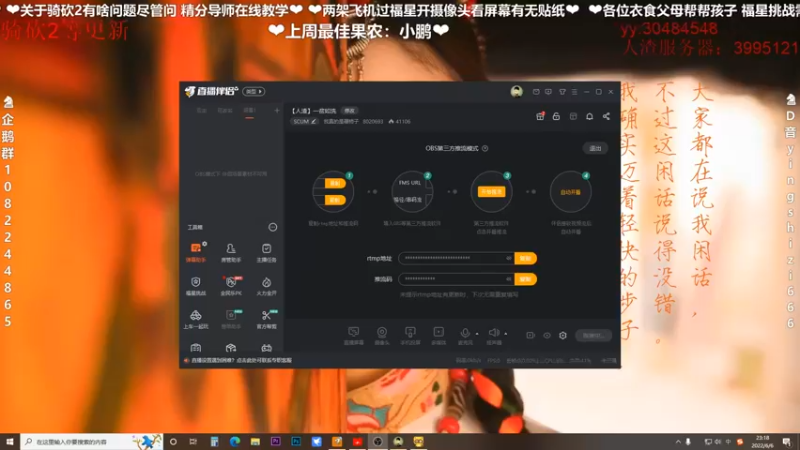Open Premiere Pro from the taskbar
Image resolution: width=800 pixels, height=450 pixels.
point(276,442)
